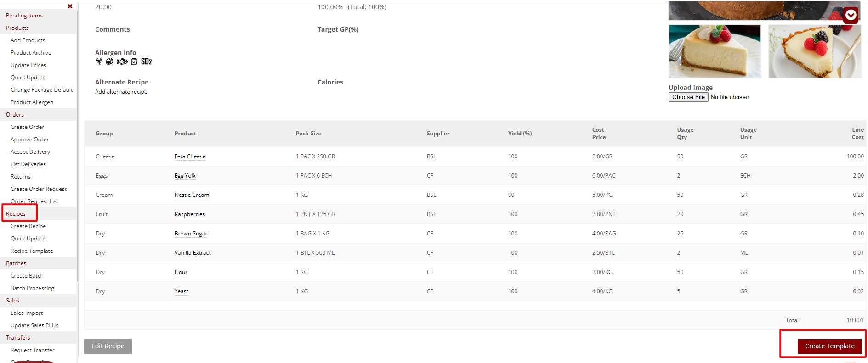Viewport: 868px width, 363px height.
Task: Click the milk carton allergen icon
Action: coord(134,61)
